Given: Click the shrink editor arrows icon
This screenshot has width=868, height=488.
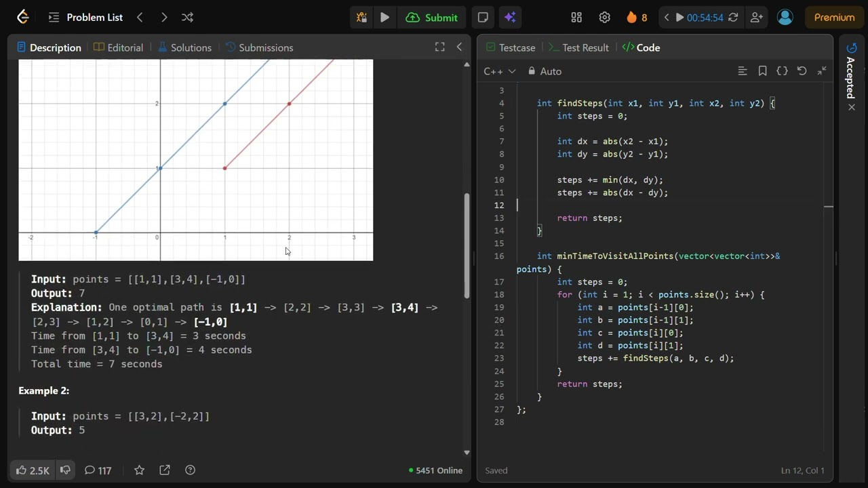Looking at the screenshot, I should 822,71.
